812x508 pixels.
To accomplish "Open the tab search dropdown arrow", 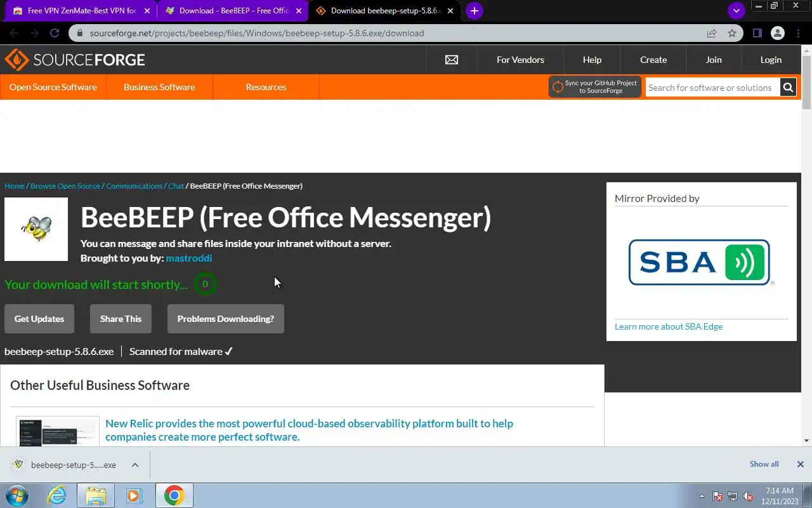I will [x=736, y=11].
